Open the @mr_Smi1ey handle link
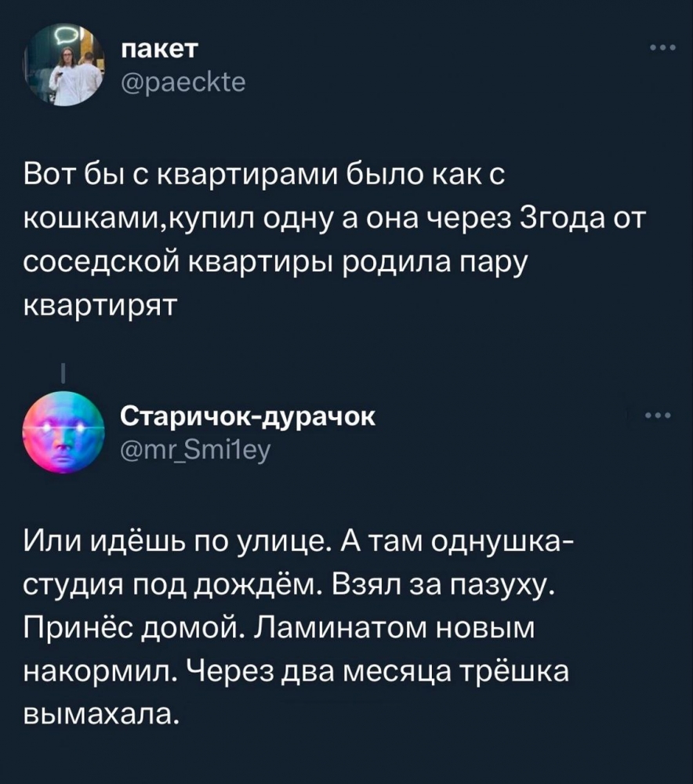The width and height of the screenshot is (693, 784). (x=195, y=450)
